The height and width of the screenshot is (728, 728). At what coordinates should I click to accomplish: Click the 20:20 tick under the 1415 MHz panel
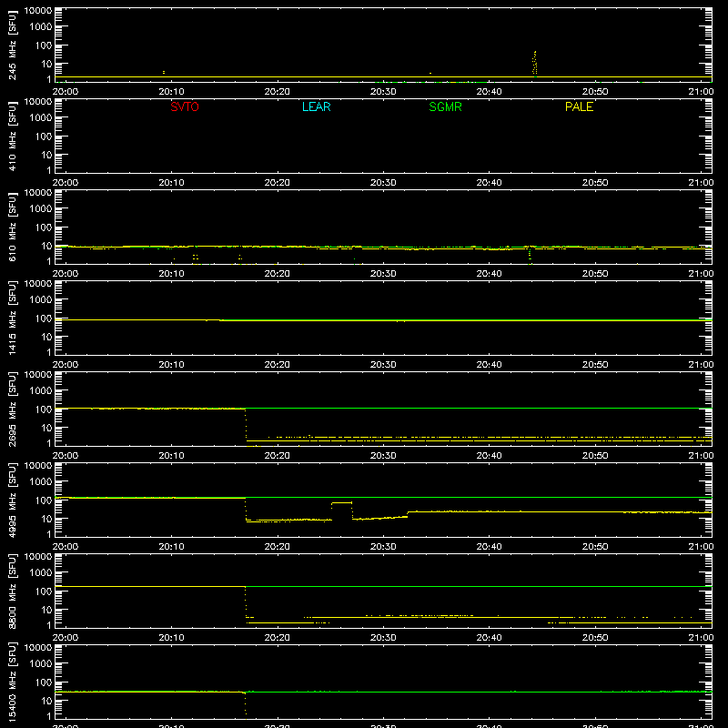(278, 365)
